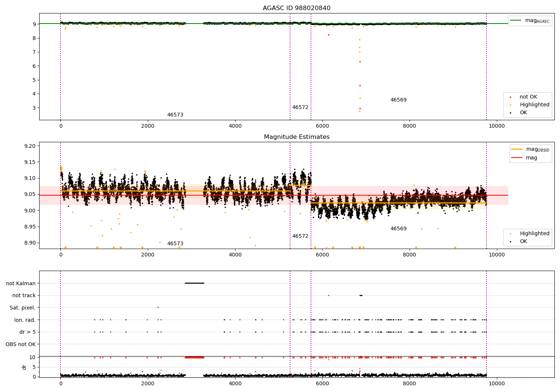The image size is (560, 392).
Task: Click obsid label 46573 in Magnitude Estimates plot
Action: click(175, 244)
